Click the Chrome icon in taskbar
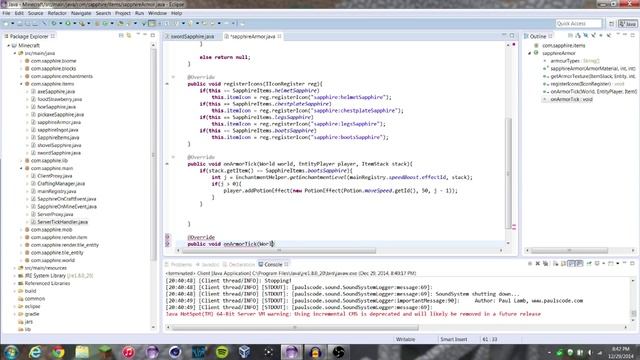 pyautogui.click(x=58, y=352)
